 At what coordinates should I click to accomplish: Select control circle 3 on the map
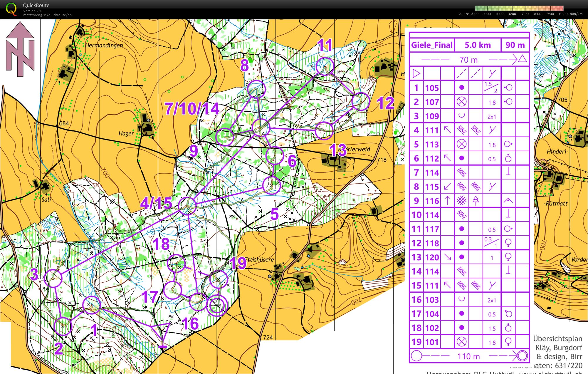(x=53, y=278)
